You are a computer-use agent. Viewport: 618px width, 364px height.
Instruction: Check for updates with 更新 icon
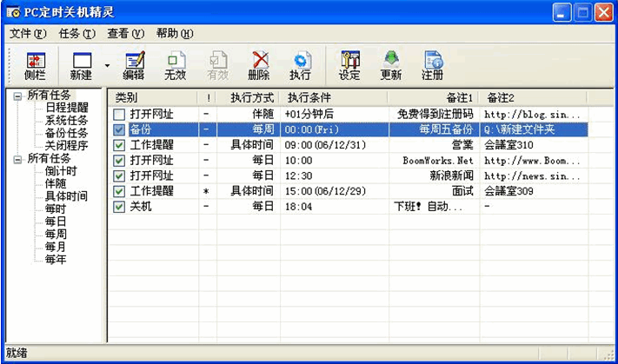tap(391, 65)
